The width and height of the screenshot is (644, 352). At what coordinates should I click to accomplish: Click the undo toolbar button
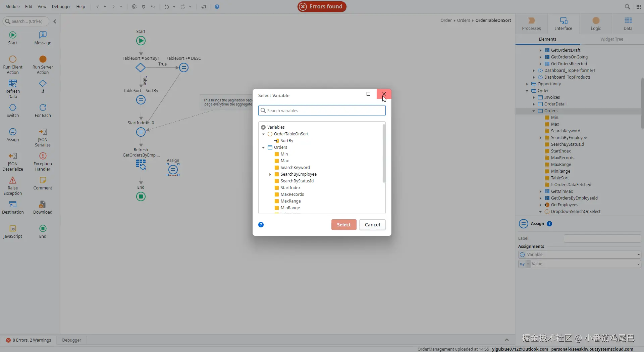[166, 7]
